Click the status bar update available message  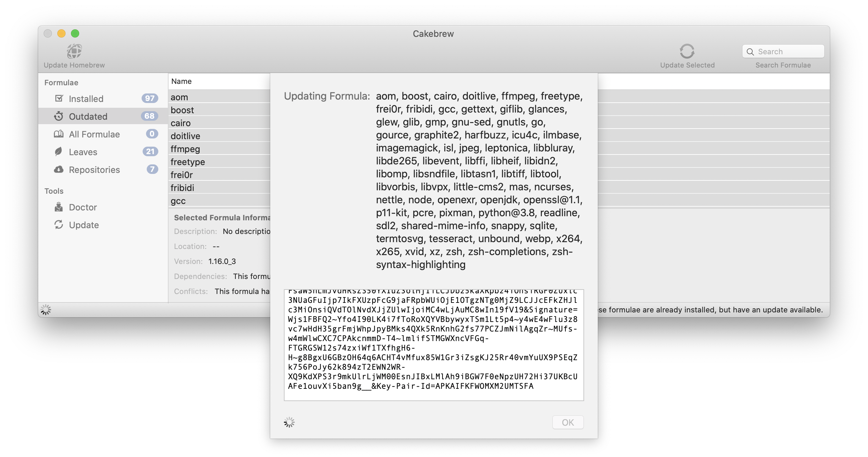pyautogui.click(x=710, y=310)
